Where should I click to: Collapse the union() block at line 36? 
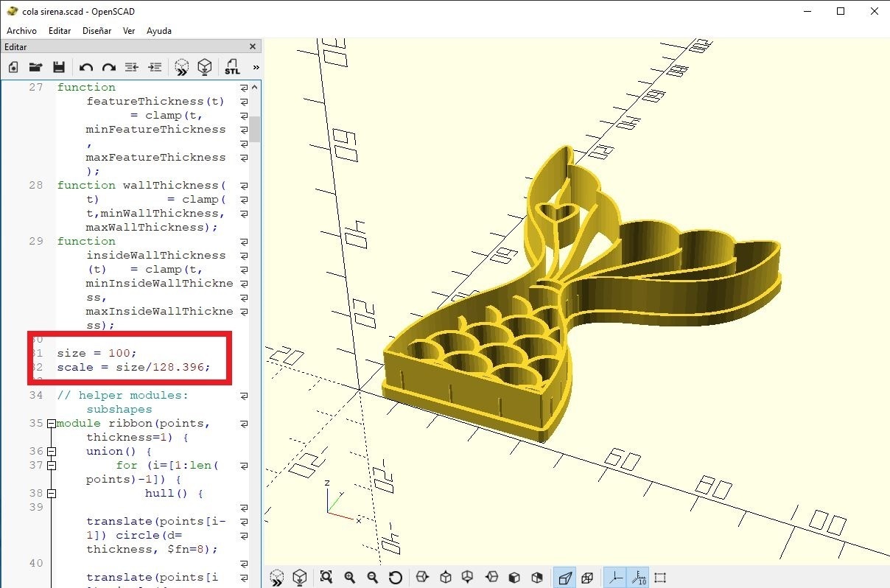(x=51, y=452)
